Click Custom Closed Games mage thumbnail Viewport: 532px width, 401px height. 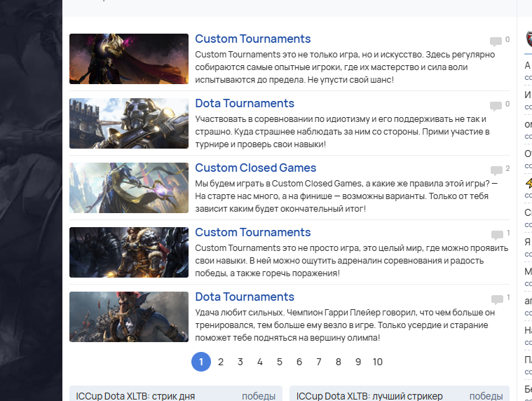coord(129,188)
